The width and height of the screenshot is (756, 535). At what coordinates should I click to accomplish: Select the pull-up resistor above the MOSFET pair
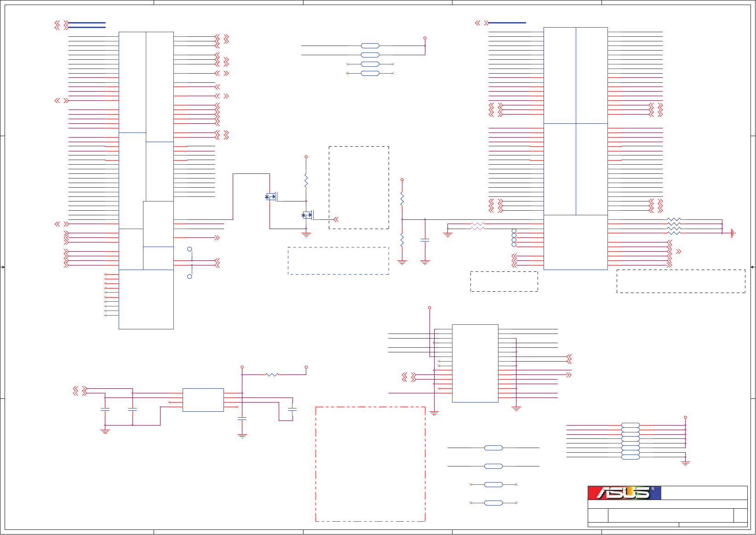pos(306,180)
